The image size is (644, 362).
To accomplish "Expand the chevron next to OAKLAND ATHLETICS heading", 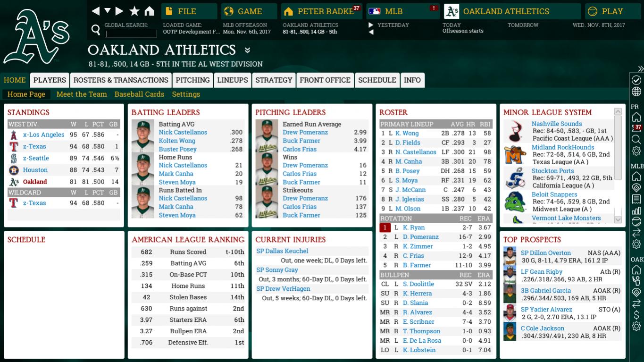I will [x=246, y=50].
